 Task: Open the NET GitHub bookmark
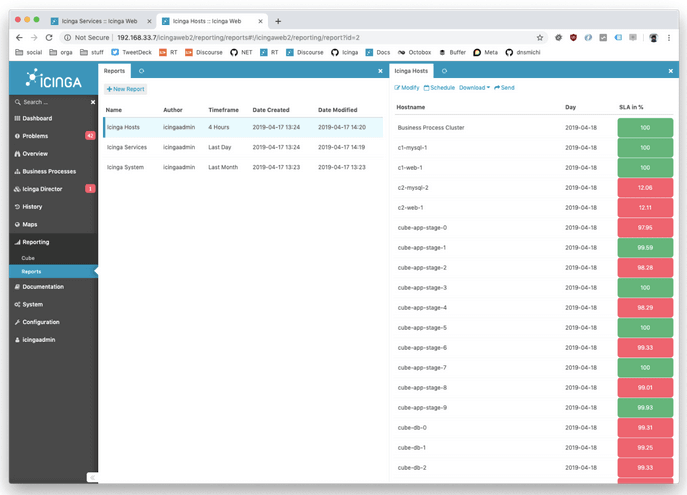[x=241, y=52]
